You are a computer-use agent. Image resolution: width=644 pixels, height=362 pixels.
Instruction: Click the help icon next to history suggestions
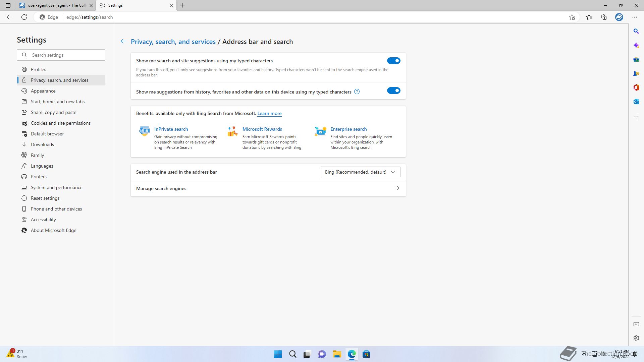coord(357,92)
